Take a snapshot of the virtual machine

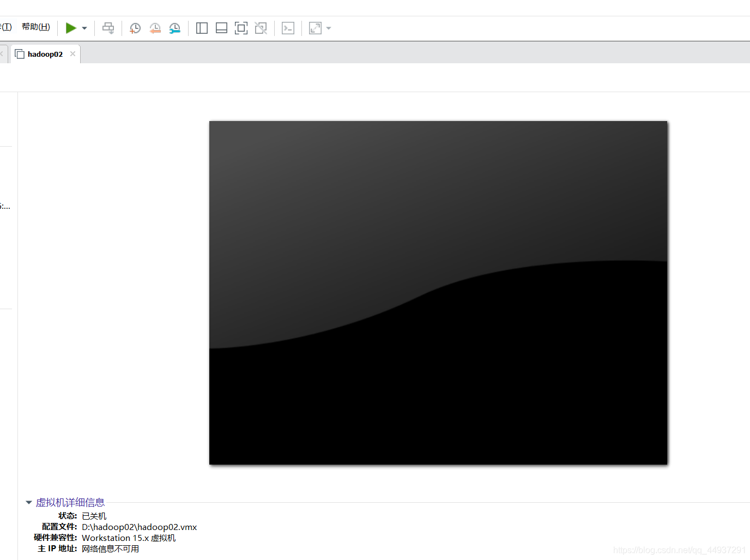pyautogui.click(x=135, y=28)
